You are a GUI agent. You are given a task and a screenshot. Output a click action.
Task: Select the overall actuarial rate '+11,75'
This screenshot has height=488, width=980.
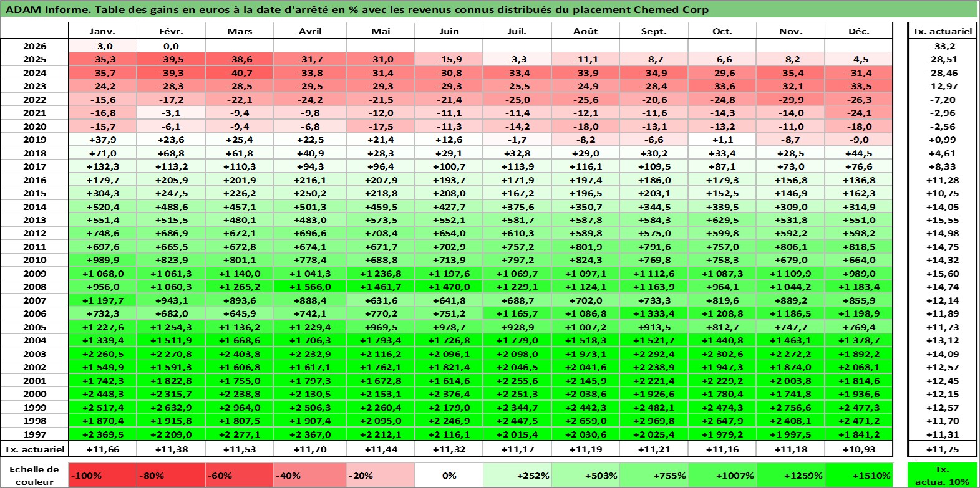tap(942, 449)
